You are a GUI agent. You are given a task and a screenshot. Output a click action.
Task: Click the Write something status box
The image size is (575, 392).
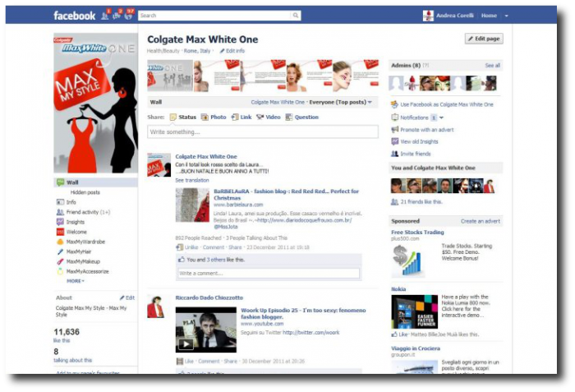pyautogui.click(x=263, y=131)
